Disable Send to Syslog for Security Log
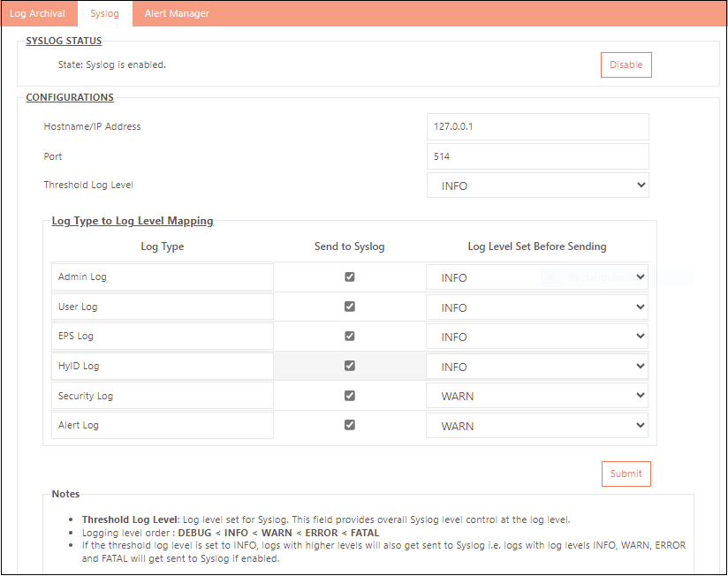 (350, 396)
